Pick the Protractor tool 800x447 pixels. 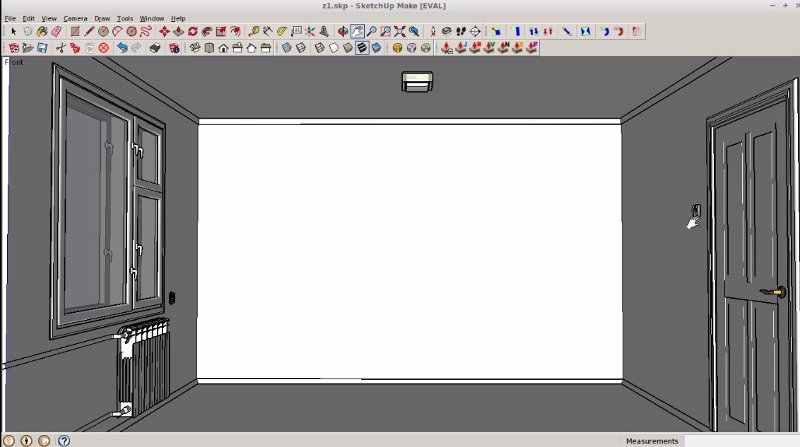click(282, 32)
